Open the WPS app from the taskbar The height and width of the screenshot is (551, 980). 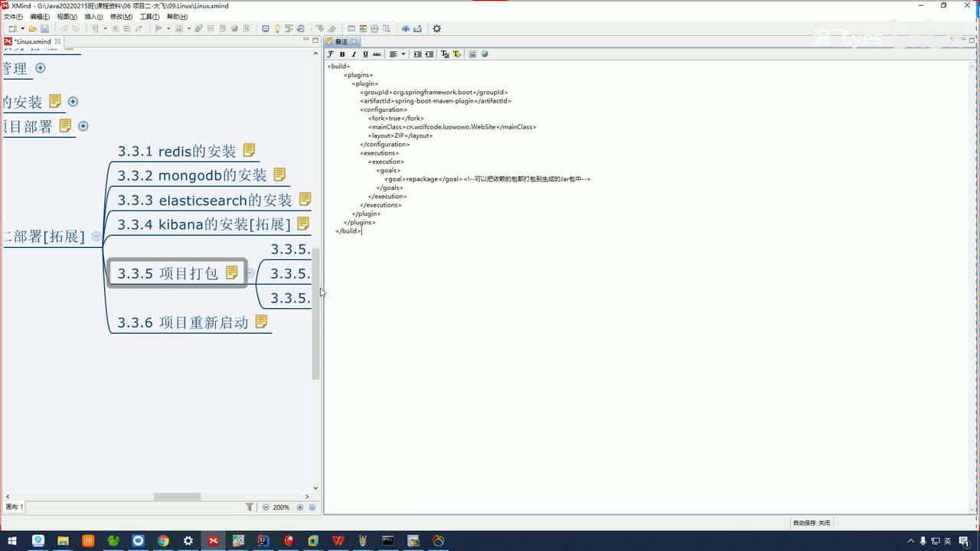[338, 541]
